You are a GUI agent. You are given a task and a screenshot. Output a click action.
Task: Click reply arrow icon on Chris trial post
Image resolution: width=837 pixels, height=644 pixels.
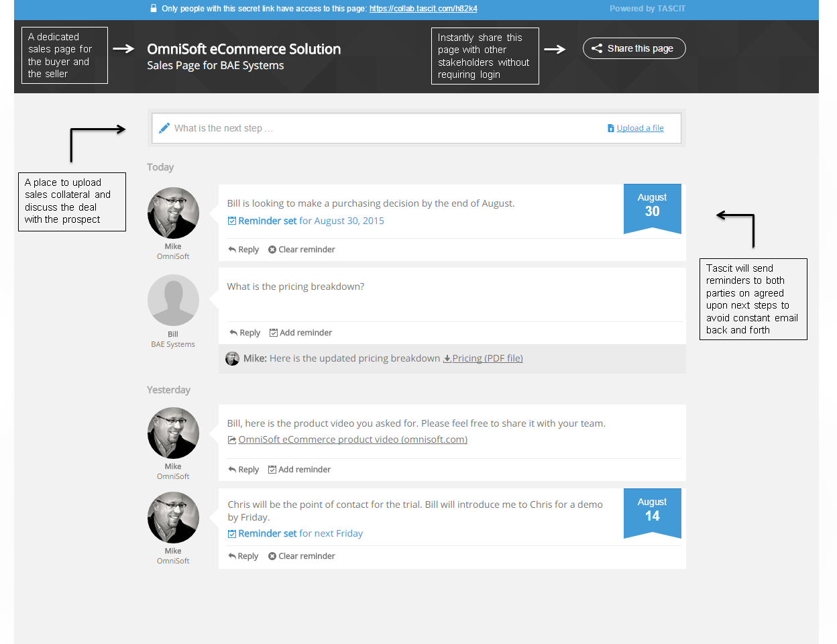pos(232,556)
